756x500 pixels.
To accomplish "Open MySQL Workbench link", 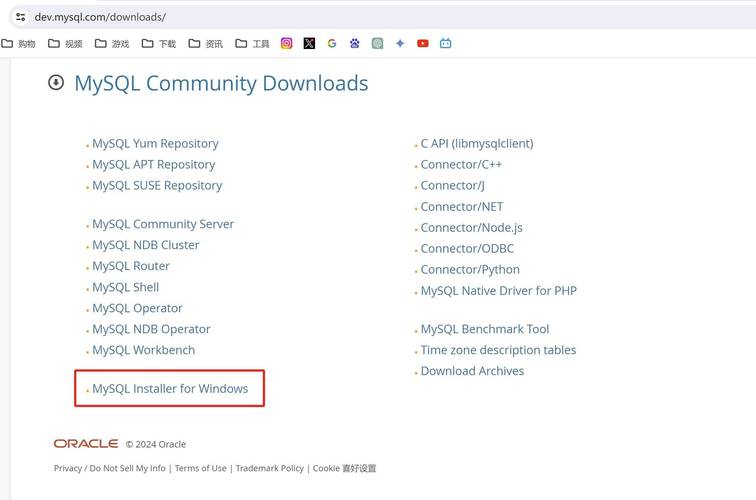I will (144, 350).
